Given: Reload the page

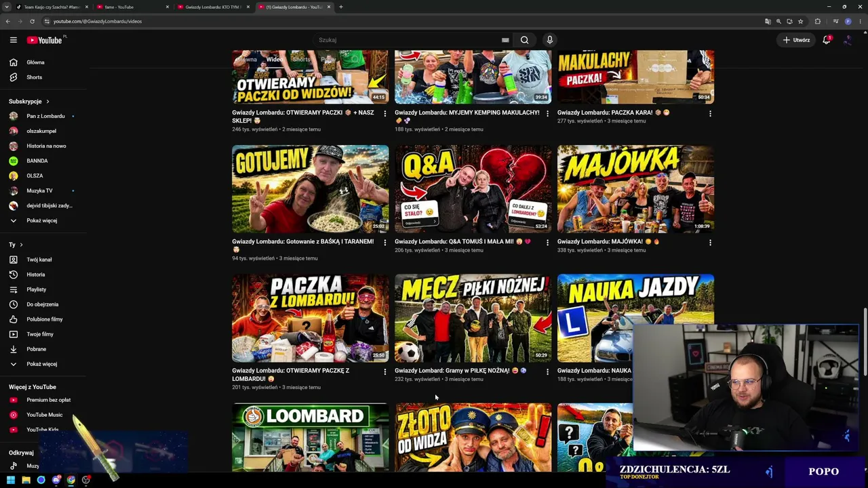Looking at the screenshot, I should click(32, 21).
